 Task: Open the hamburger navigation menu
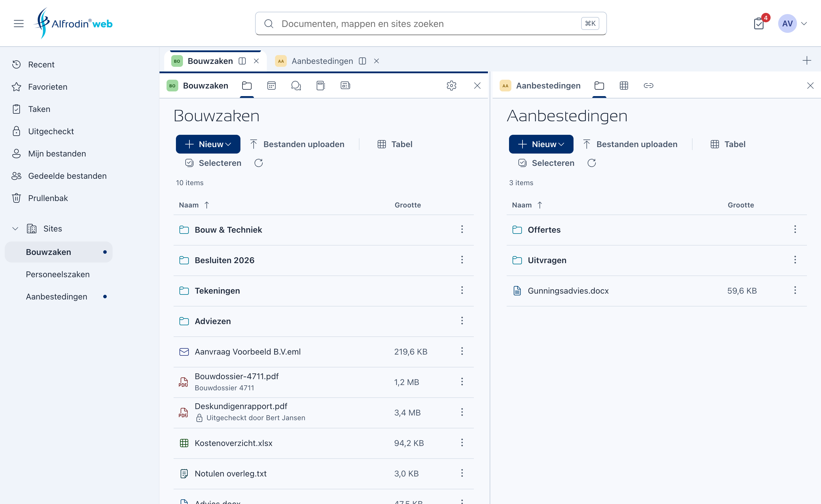19,23
